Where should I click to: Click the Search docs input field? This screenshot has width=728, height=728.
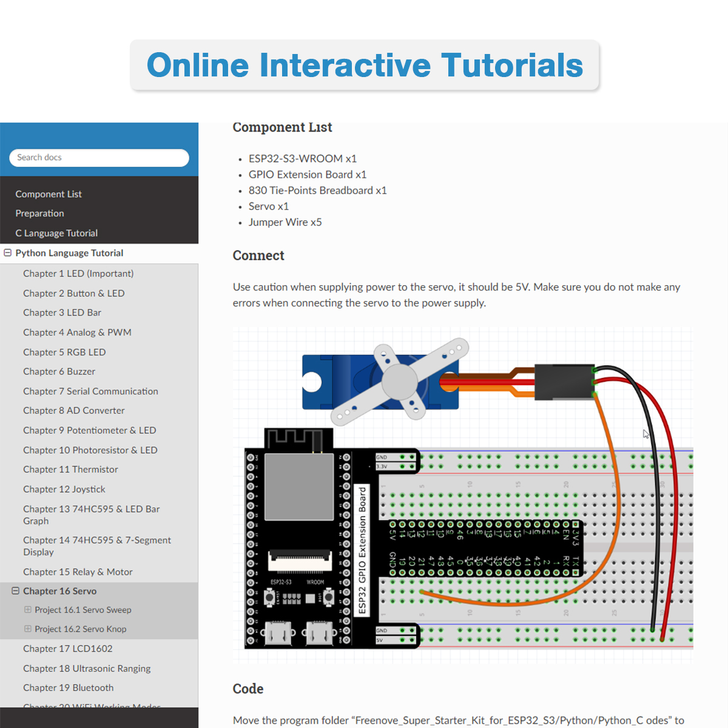point(98,158)
